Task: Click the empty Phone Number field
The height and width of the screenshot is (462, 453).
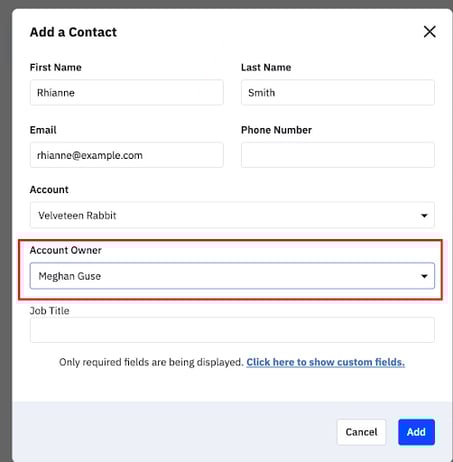Action: pyautogui.click(x=338, y=155)
